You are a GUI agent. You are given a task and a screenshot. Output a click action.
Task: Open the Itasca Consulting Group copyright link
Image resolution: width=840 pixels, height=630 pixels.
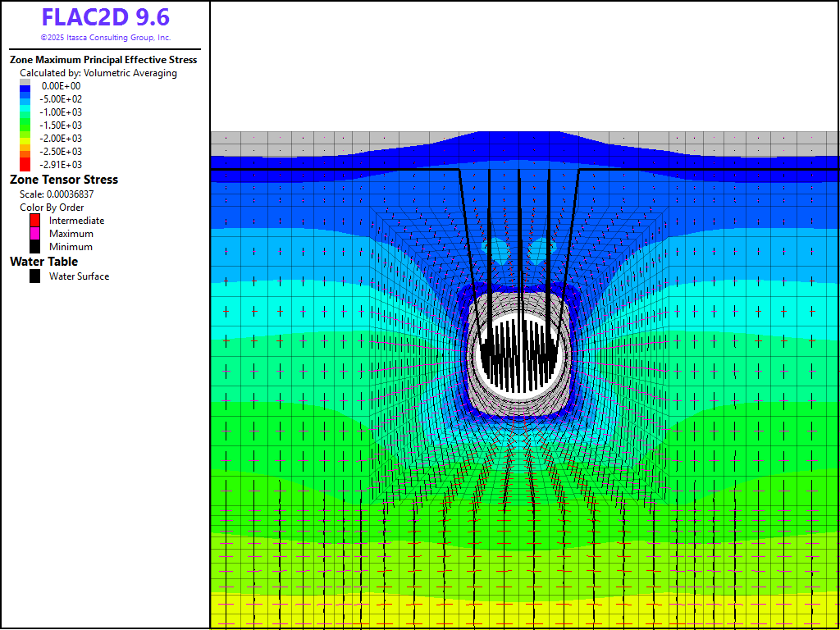pyautogui.click(x=106, y=38)
